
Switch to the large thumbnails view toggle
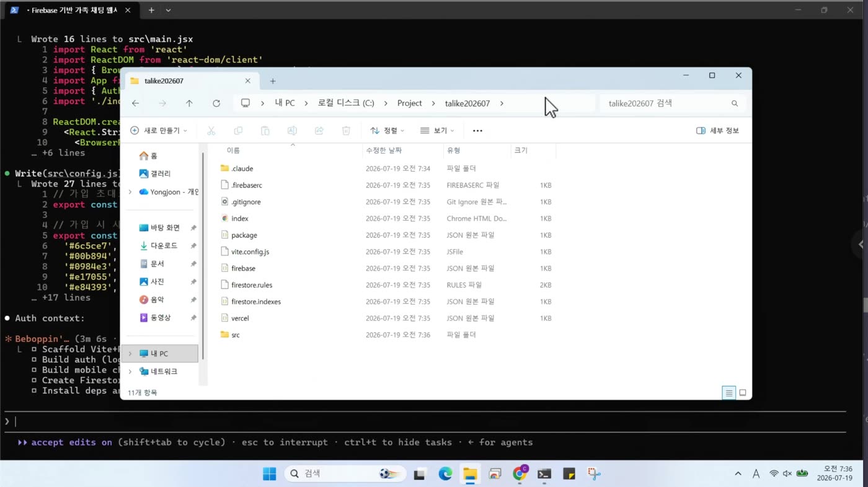click(x=743, y=393)
